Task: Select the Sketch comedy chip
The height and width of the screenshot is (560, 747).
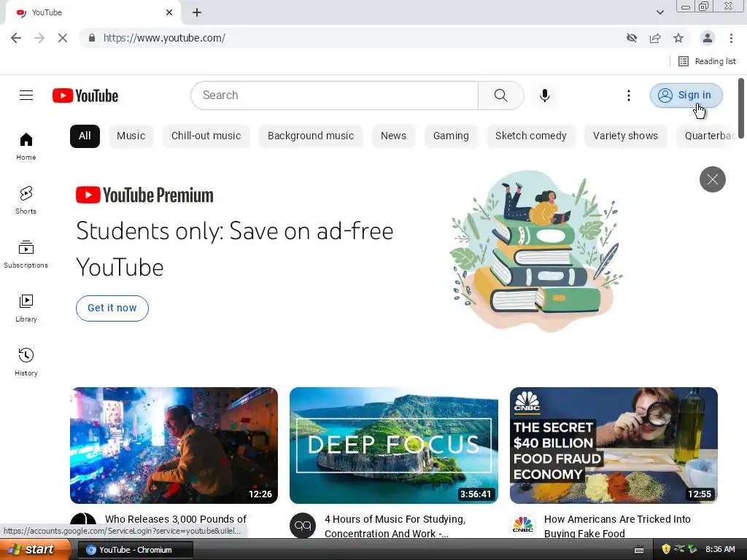Action: pos(531,136)
